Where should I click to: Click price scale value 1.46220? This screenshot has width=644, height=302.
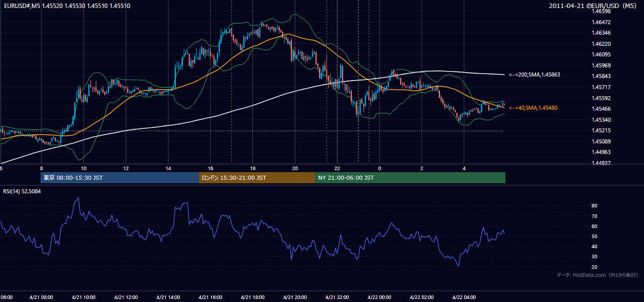(602, 44)
